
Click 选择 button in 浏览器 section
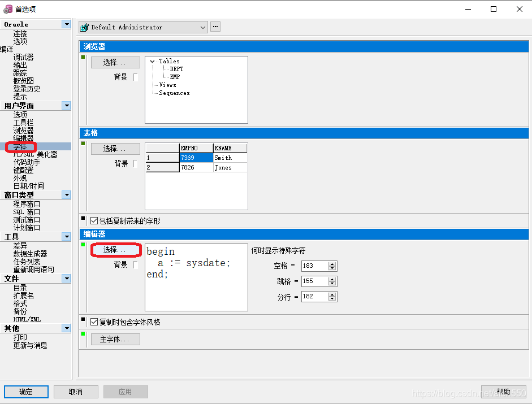pos(115,62)
